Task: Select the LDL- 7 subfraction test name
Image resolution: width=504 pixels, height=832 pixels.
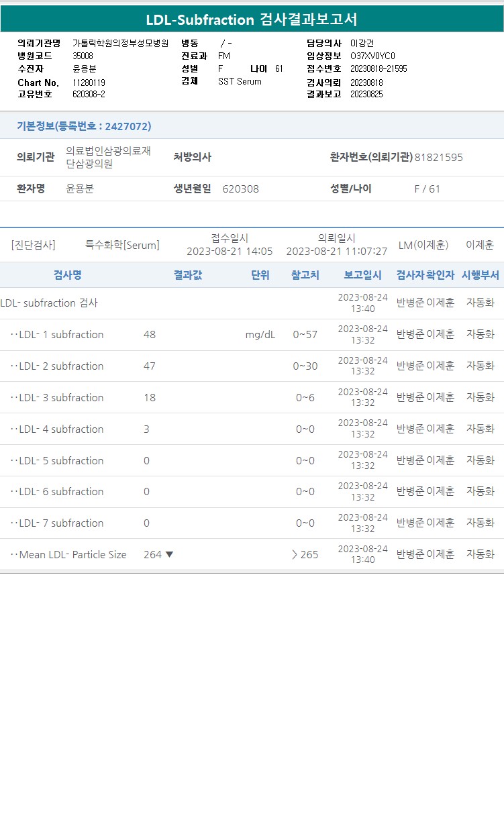Action: tap(61, 523)
